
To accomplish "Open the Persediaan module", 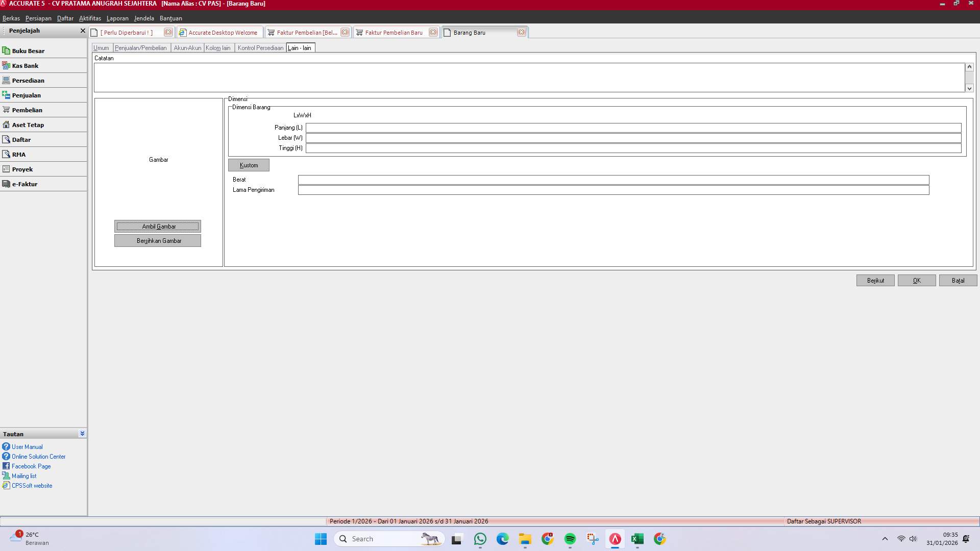I will (x=28, y=80).
